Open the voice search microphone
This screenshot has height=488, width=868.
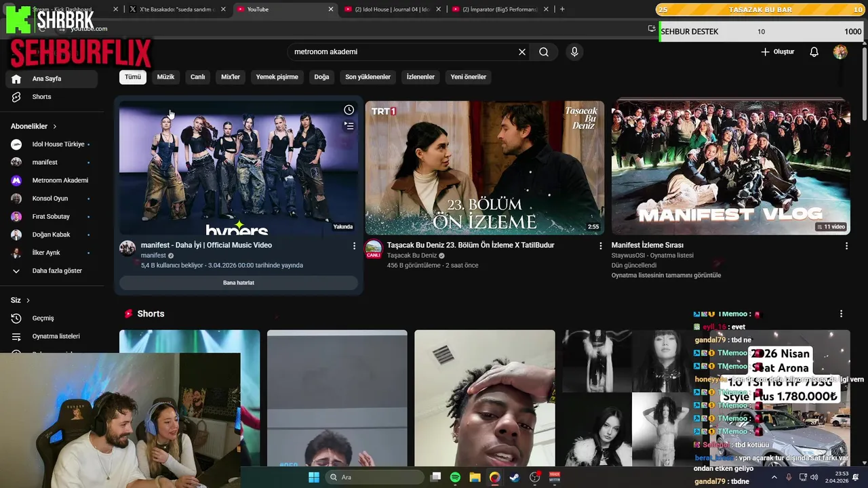[x=574, y=52]
